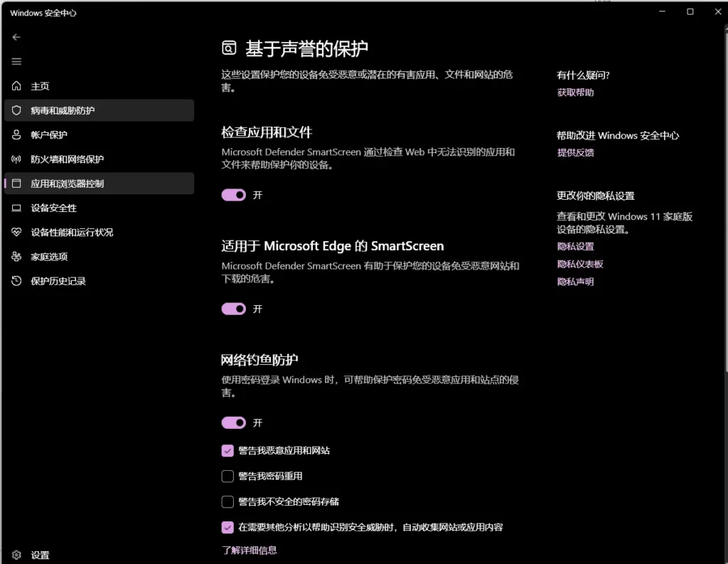Open the 隐私仪表板 link

pyautogui.click(x=580, y=264)
